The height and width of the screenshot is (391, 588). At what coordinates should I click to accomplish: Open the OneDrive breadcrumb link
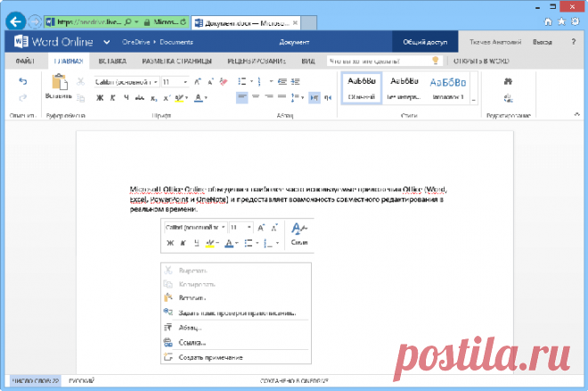[135, 42]
